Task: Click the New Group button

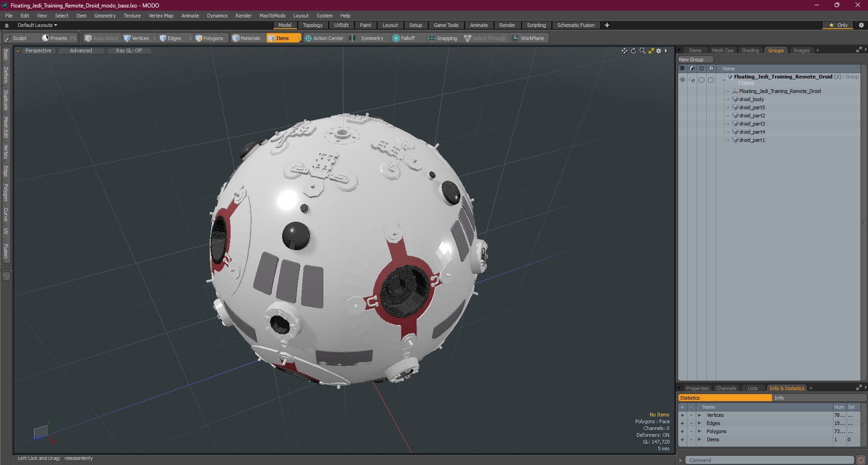Action: pos(694,60)
